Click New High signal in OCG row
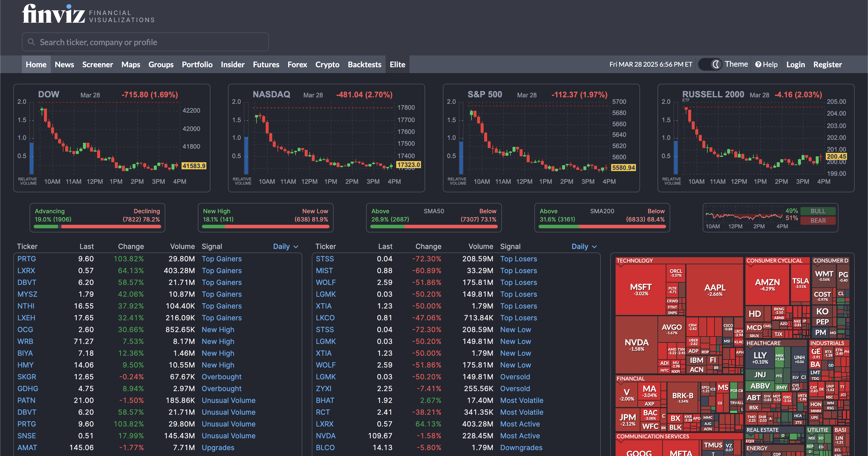Screen dimensions: 868x456 click(x=218, y=329)
